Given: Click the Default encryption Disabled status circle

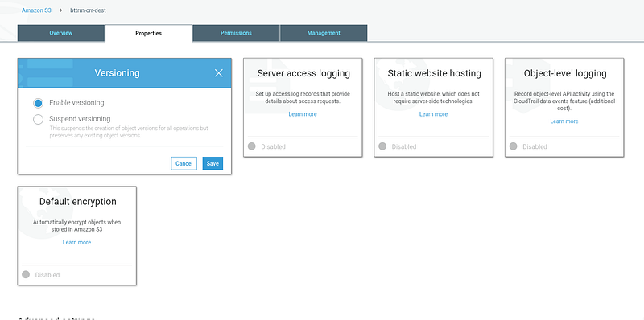Looking at the screenshot, I should click(26, 274).
